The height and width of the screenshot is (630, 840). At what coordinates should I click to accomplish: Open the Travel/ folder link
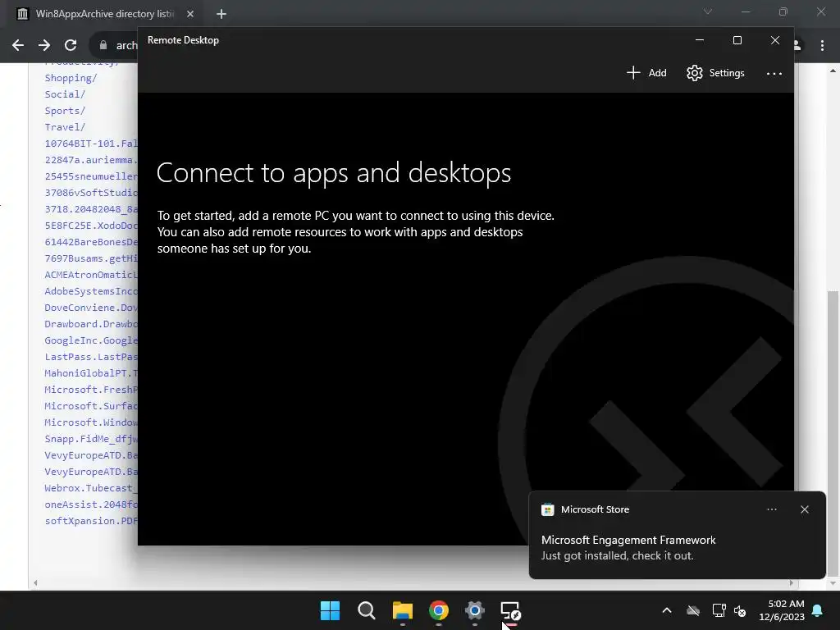click(65, 127)
